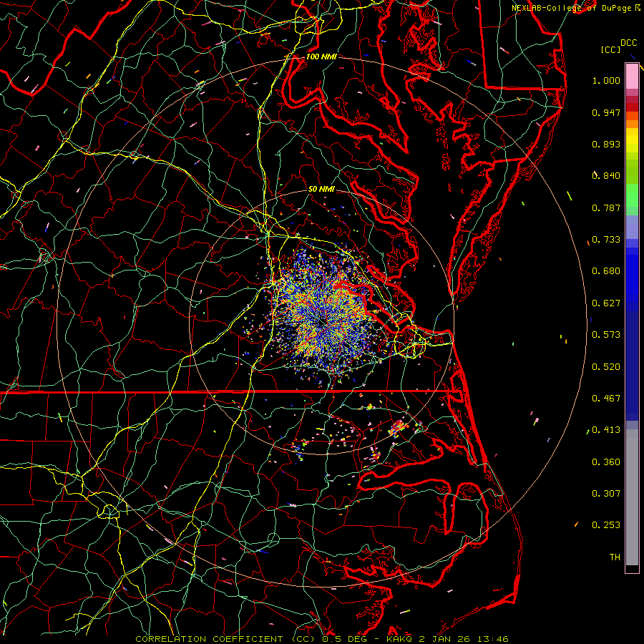Screen dimensions: 644x644
Task: Click the 0.360 color scale value
Action: point(606,462)
